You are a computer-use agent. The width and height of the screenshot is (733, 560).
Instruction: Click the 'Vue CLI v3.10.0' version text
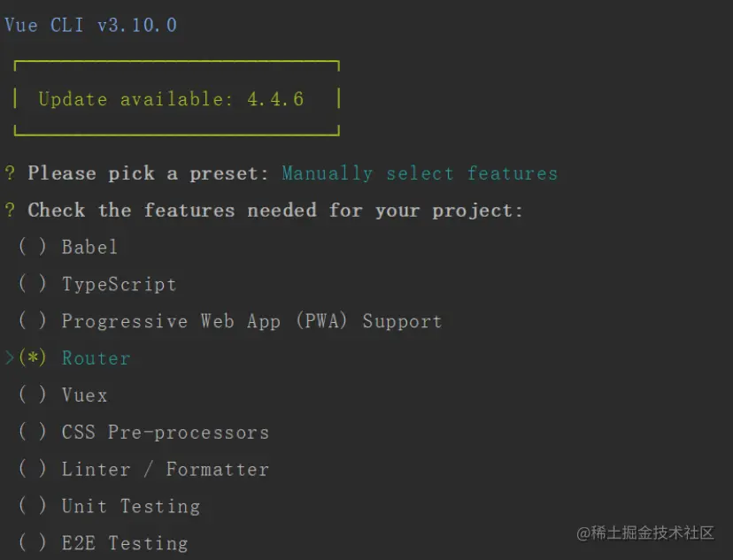pyautogui.click(x=90, y=25)
